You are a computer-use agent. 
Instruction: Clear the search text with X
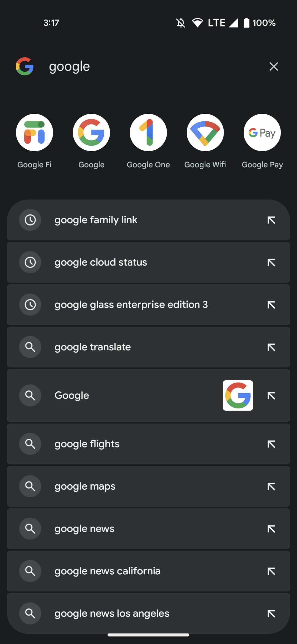coord(273,66)
